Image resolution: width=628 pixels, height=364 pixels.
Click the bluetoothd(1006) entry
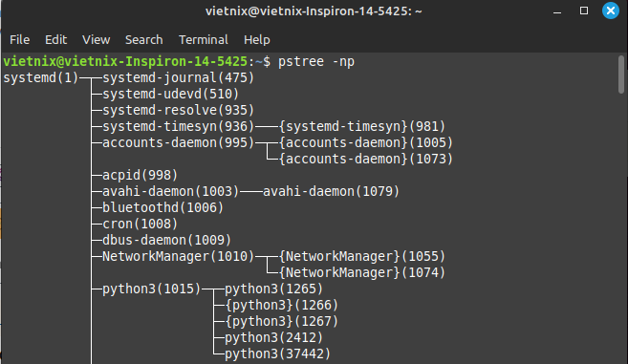pos(163,207)
